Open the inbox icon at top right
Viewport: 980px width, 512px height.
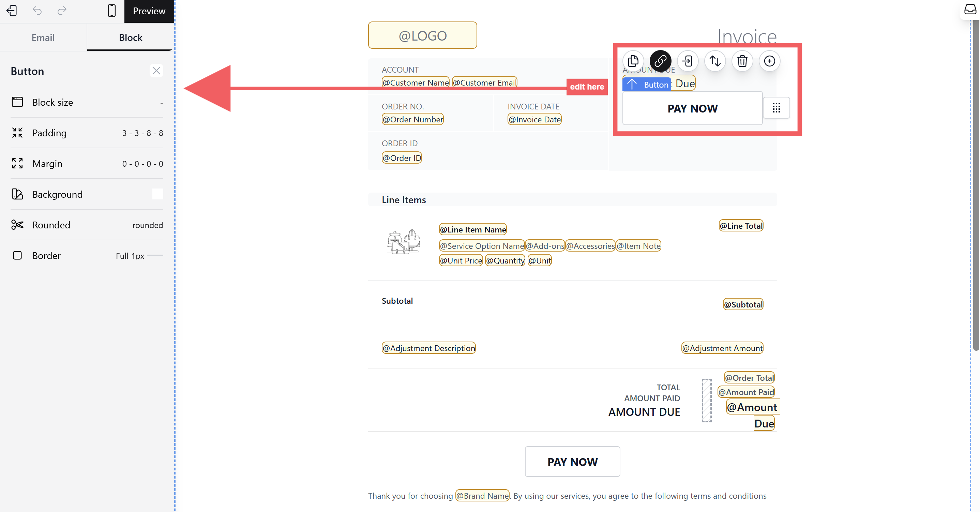point(970,9)
